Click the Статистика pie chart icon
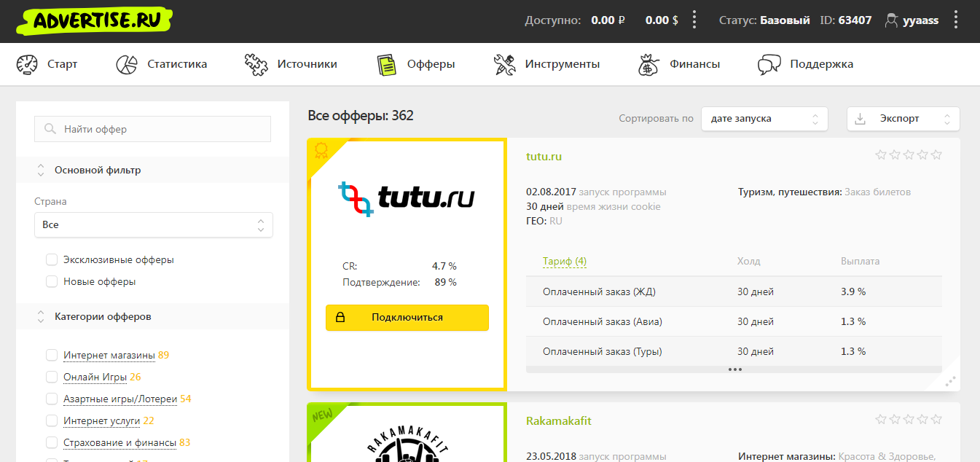980x462 pixels. pos(127,64)
